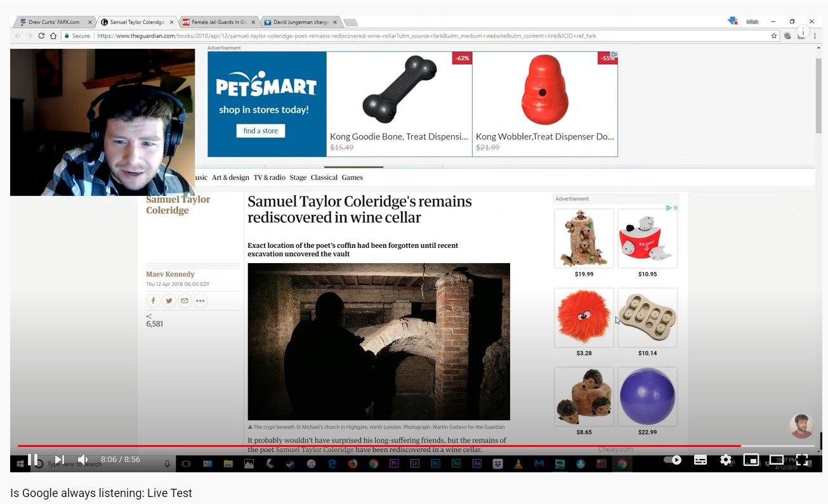
Task: Open Kong Goodie Bone product ad
Action: (x=399, y=104)
